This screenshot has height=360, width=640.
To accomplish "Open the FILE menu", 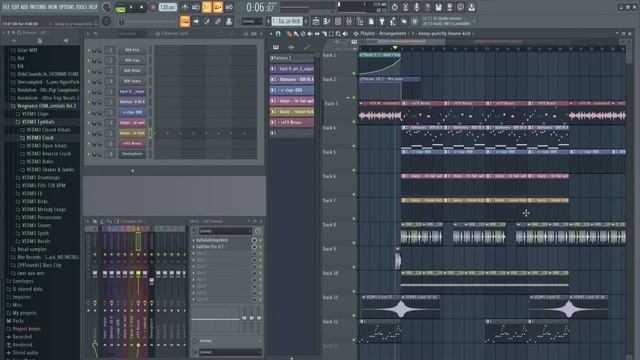I will (6, 7).
